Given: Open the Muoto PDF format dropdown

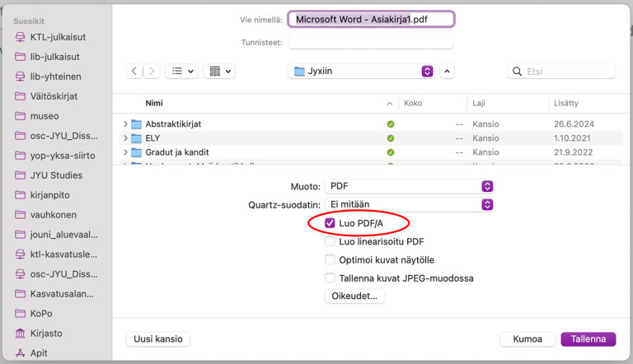Looking at the screenshot, I should (409, 187).
